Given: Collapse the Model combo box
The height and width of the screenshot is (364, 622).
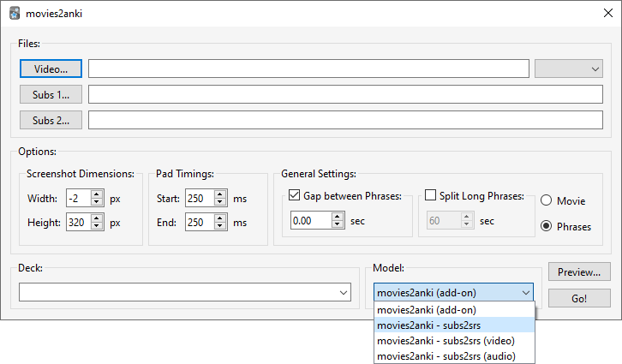Looking at the screenshot, I should coord(525,293).
